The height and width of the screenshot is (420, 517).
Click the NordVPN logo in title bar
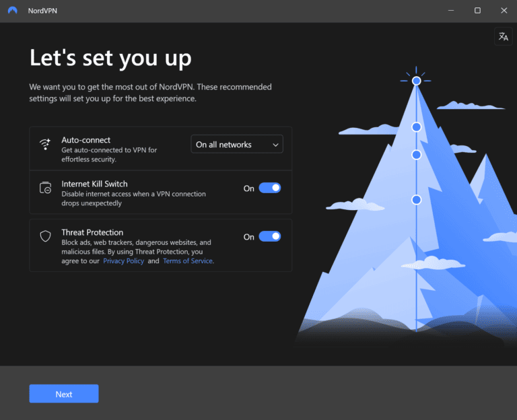pyautogui.click(x=12, y=11)
